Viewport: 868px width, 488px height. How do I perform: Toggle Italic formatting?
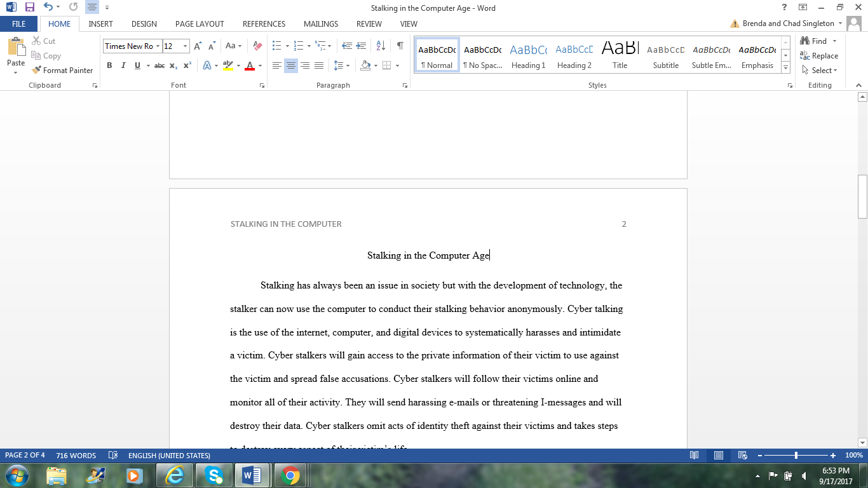[123, 65]
